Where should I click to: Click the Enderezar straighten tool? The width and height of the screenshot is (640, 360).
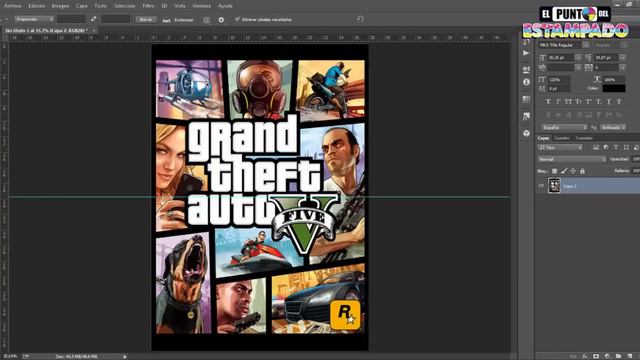178,20
